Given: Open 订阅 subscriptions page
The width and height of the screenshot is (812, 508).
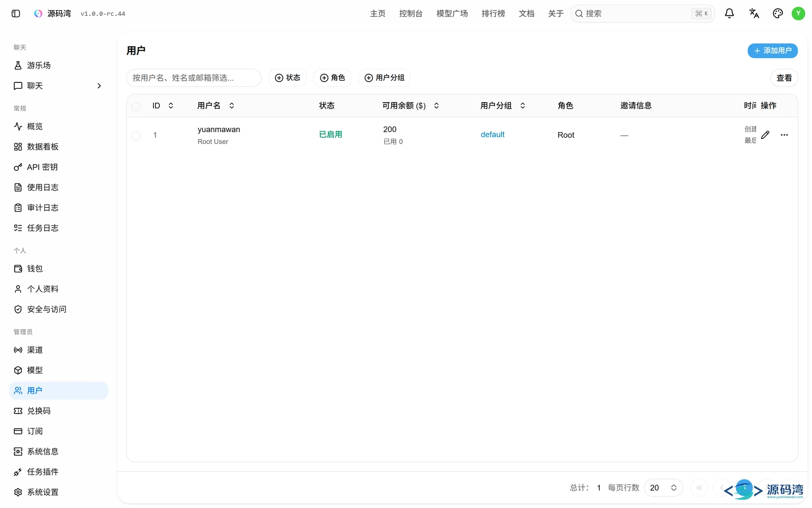Looking at the screenshot, I should click(58, 431).
